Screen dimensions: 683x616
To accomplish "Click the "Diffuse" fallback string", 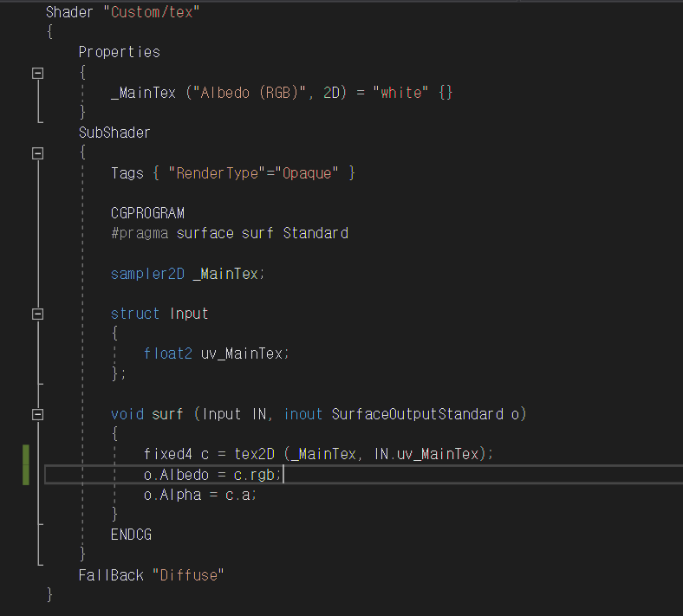I will pos(188,575).
